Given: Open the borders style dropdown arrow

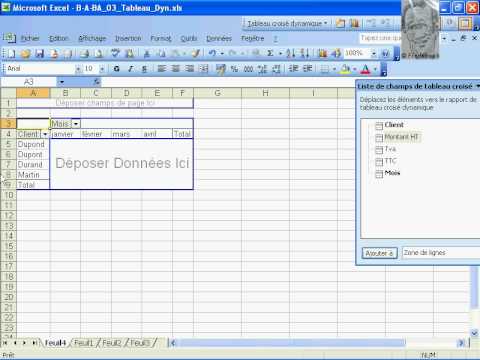Looking at the screenshot, I should tap(334, 69).
